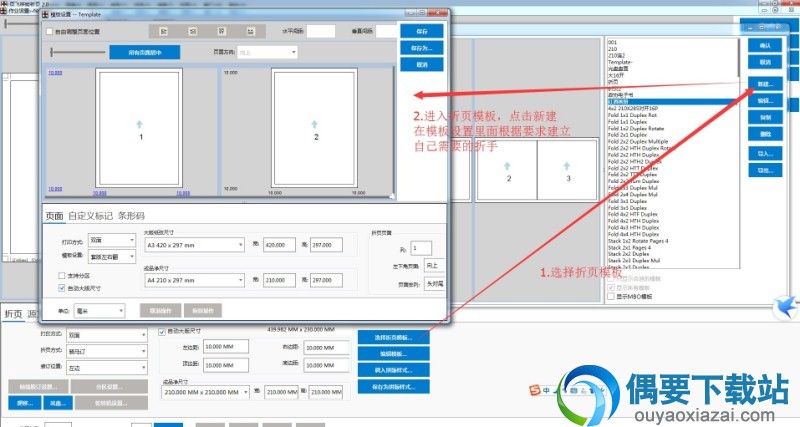Open 打印方式 dropdown in Template dialog
This screenshot has height=427, width=800.
112,240
